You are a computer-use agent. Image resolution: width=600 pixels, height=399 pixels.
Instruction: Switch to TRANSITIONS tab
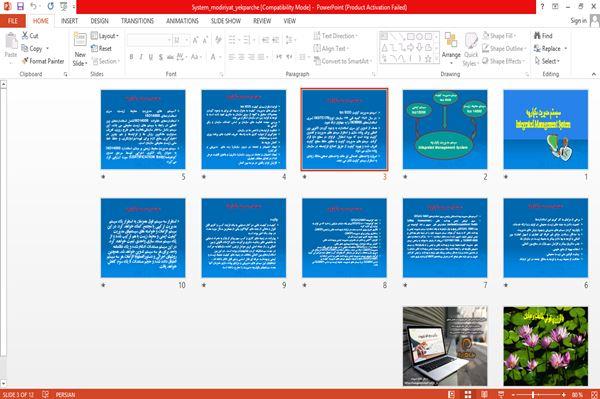click(x=137, y=21)
